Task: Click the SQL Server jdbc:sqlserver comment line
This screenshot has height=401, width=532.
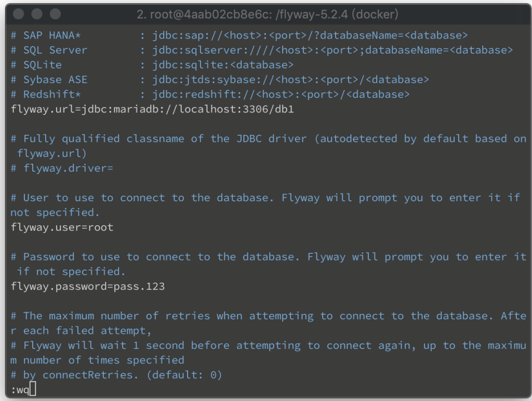Action: [x=262, y=50]
